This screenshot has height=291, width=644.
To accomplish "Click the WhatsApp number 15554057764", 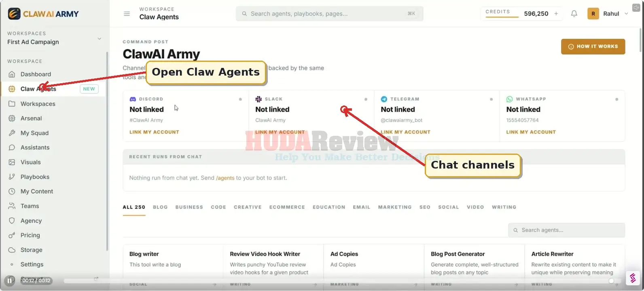I will (x=523, y=120).
